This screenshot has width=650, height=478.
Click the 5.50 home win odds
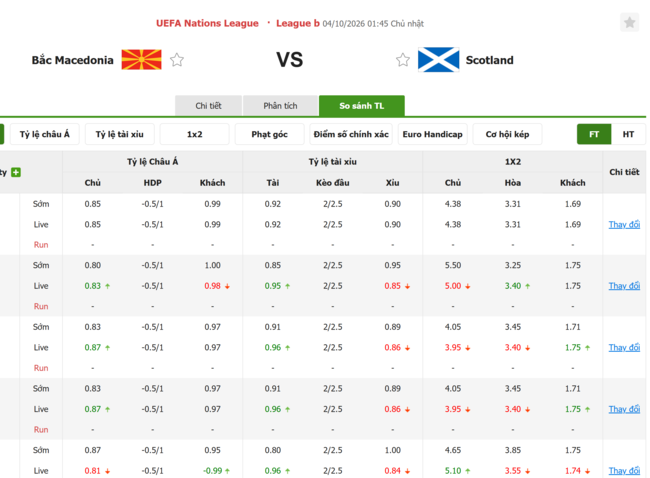453,265
